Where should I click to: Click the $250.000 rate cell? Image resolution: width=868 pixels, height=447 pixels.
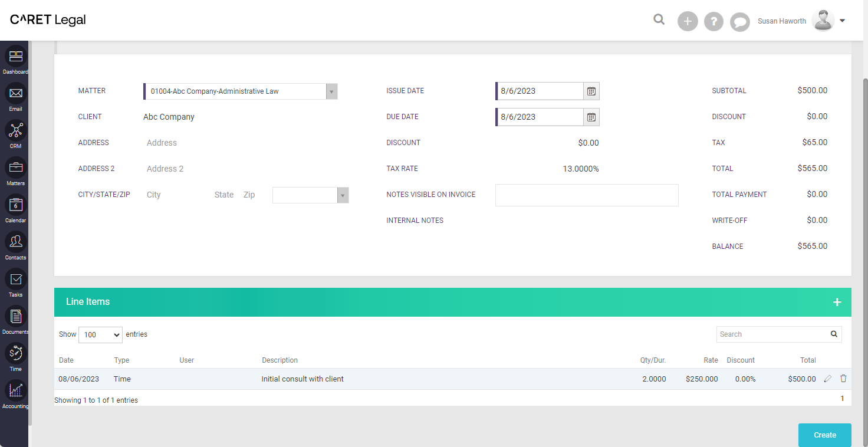pyautogui.click(x=702, y=379)
